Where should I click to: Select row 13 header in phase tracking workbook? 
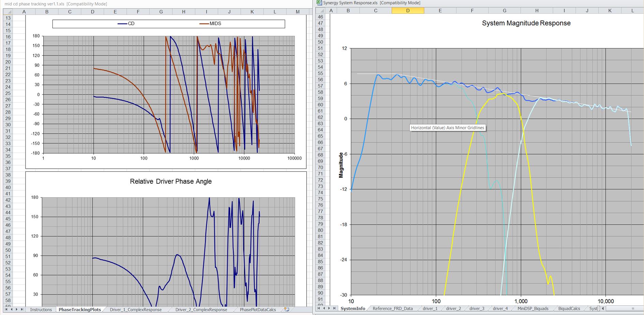click(x=8, y=18)
